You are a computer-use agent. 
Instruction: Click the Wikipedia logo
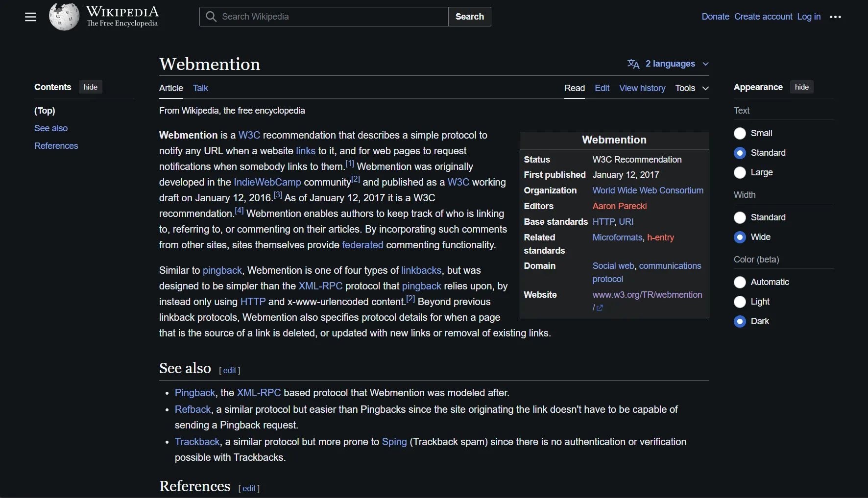[104, 16]
